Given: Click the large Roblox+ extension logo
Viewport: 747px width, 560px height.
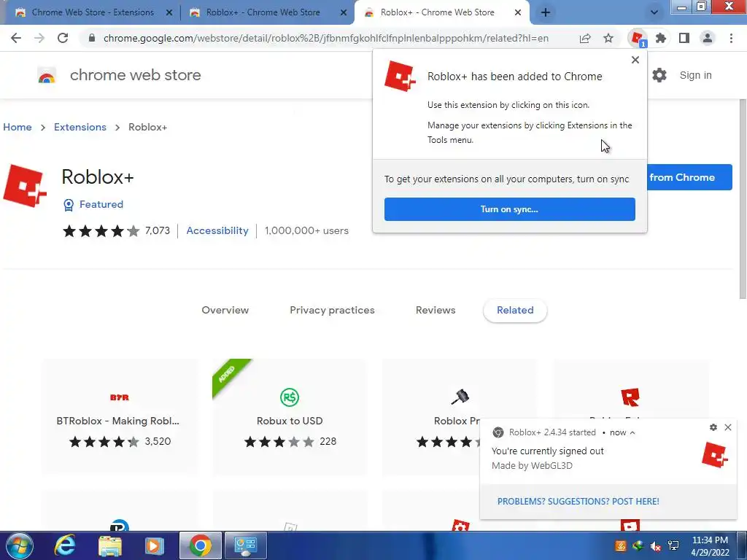Looking at the screenshot, I should click(x=25, y=186).
